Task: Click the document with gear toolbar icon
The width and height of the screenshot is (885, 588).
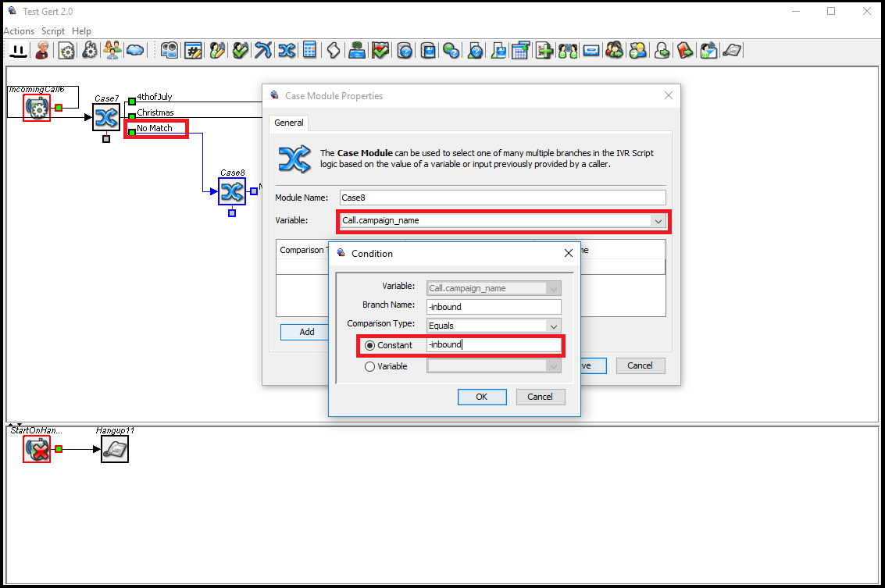Action: [x=66, y=51]
